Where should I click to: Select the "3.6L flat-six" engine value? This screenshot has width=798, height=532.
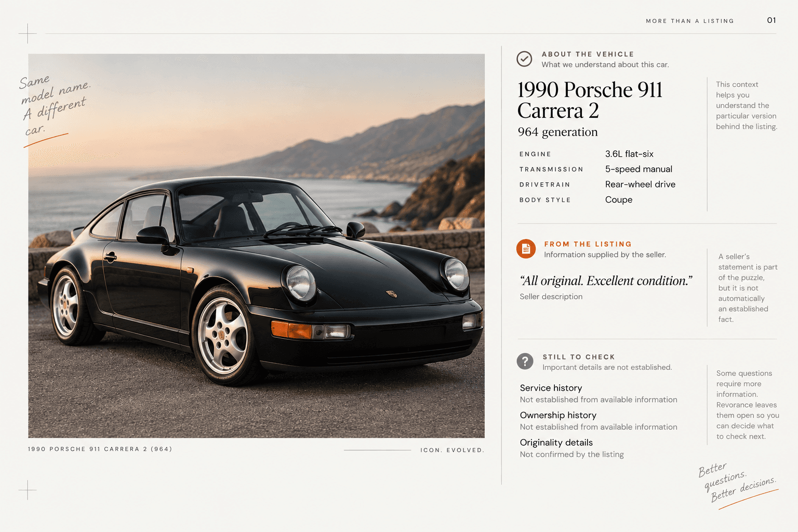(629, 154)
